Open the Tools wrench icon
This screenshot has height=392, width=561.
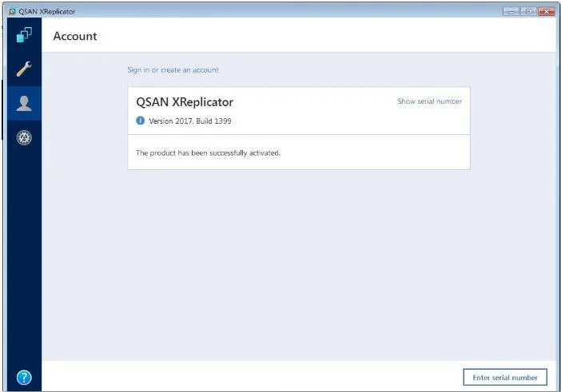(24, 69)
